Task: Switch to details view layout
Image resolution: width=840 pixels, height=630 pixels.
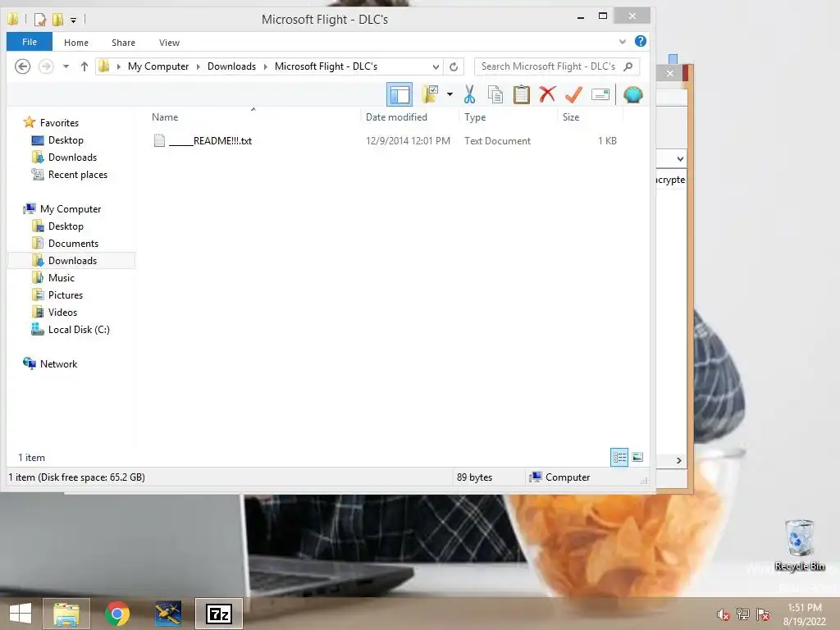Action: coord(619,457)
